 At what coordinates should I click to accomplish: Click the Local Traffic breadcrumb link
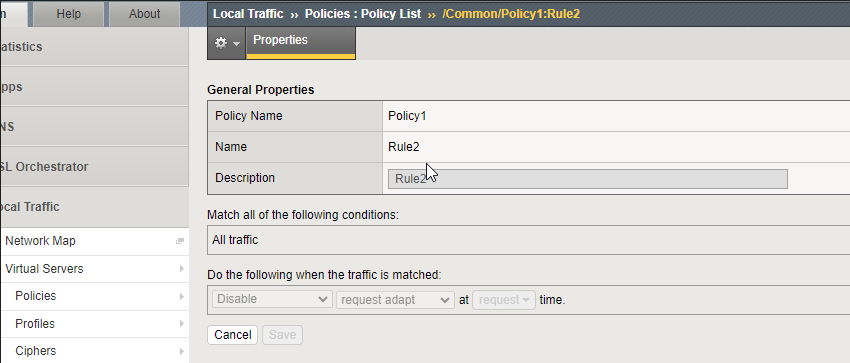248,14
